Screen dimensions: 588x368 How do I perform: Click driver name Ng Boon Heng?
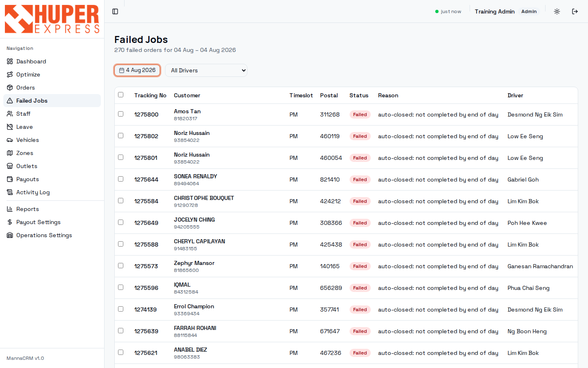point(527,331)
